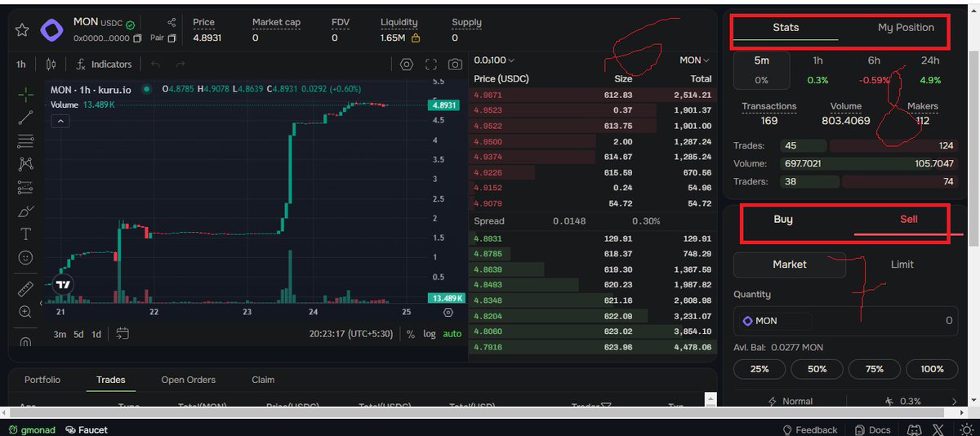Expand the slippage settings chevron

coord(954,401)
